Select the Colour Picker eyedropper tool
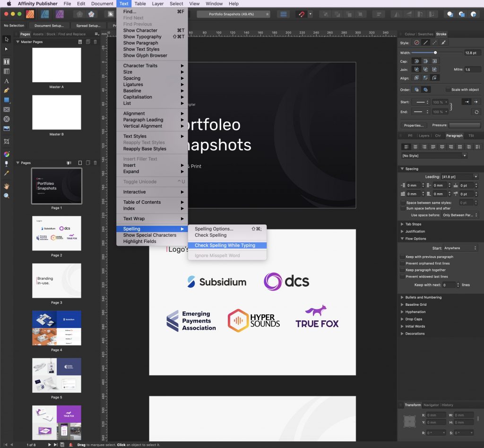484x448 pixels. coord(7,174)
